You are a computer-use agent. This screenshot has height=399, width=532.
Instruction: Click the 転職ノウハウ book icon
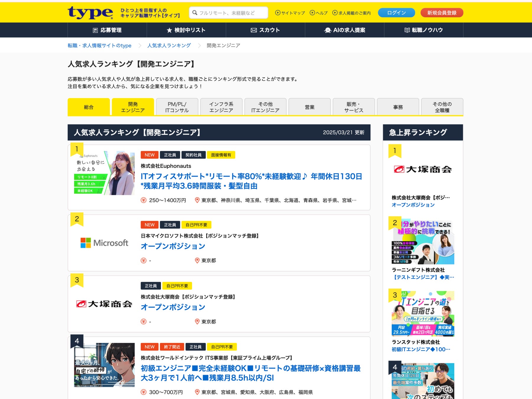pos(407,30)
